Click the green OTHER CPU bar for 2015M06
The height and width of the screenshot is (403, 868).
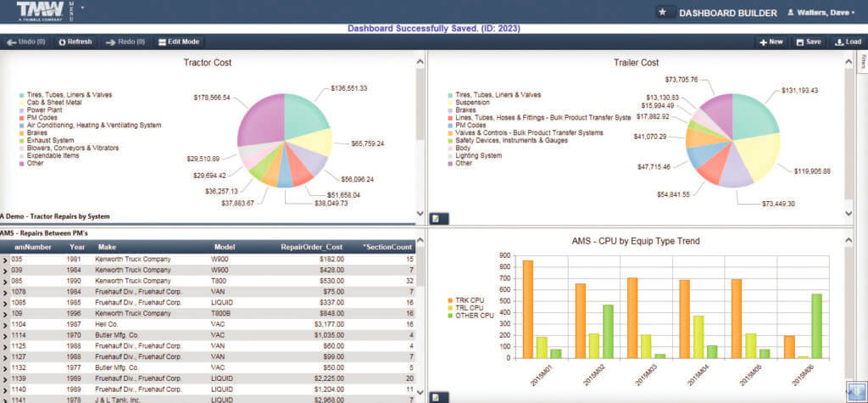[x=816, y=326]
